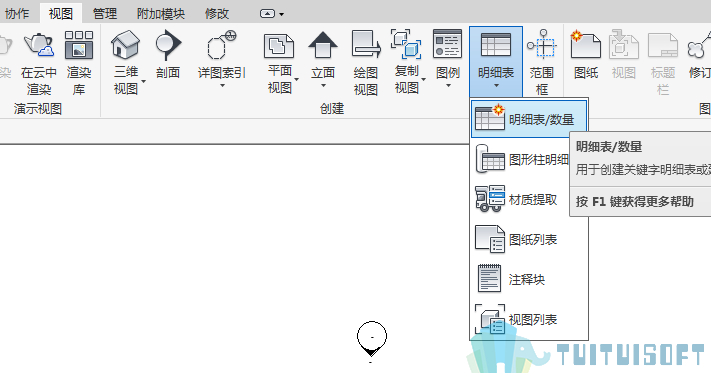Click the 复制视图 duplicate icon
Viewport: 711px width, 376px height.
(406, 44)
